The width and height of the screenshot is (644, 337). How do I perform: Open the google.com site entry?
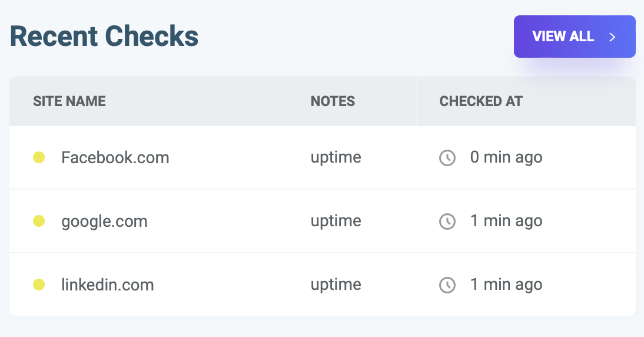tap(104, 221)
